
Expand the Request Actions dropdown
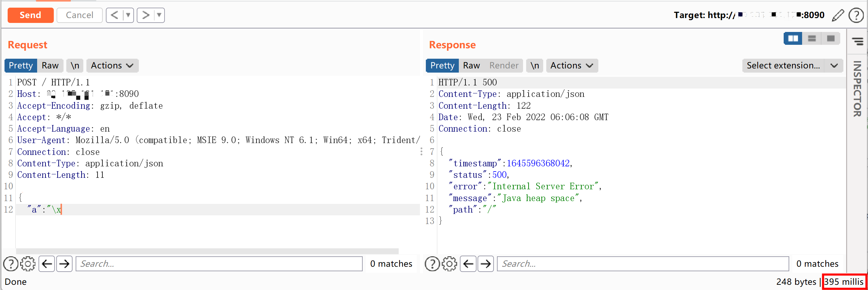point(112,66)
